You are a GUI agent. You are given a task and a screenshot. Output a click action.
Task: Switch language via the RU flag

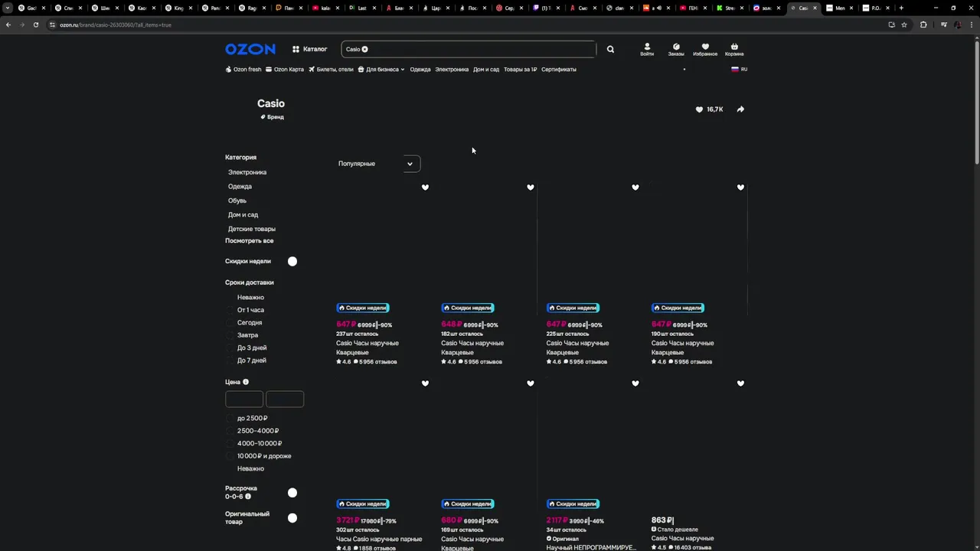[x=739, y=69]
